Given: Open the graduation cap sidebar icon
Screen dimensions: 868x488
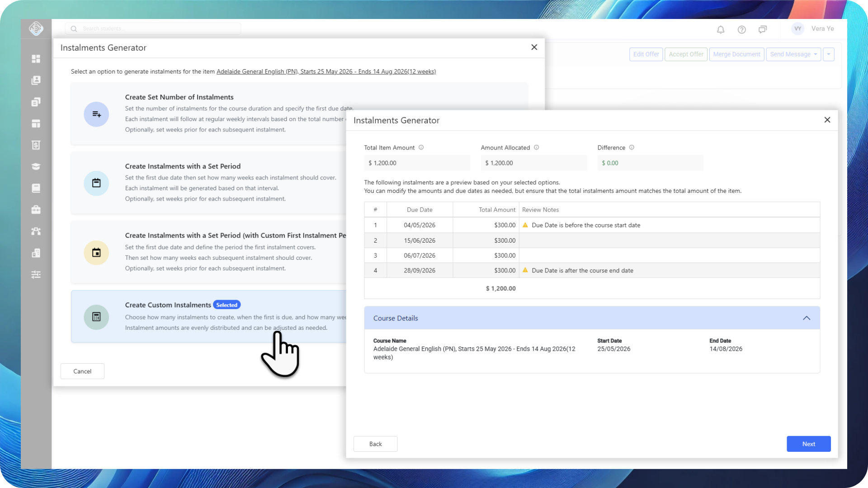Looking at the screenshot, I should tap(36, 166).
